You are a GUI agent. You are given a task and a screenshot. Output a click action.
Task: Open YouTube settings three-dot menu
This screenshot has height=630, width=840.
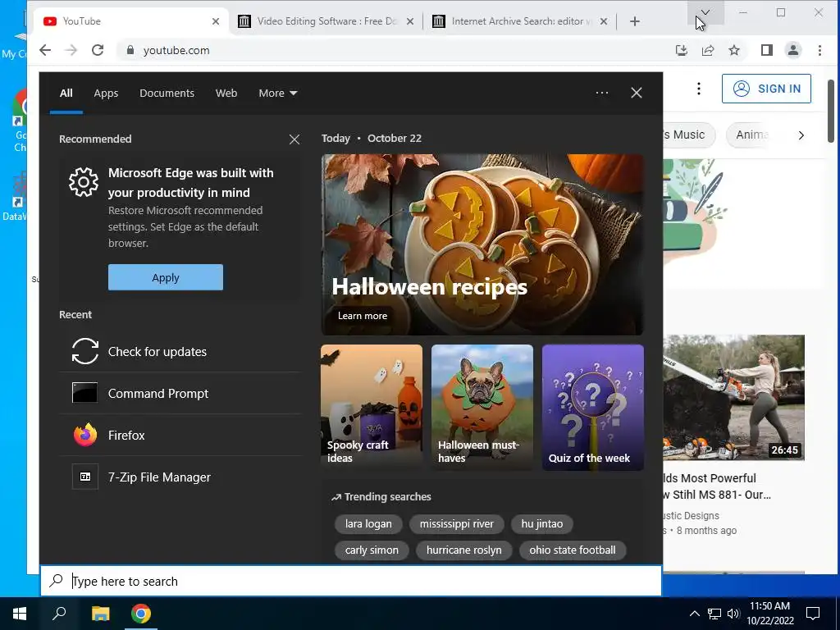[699, 89]
